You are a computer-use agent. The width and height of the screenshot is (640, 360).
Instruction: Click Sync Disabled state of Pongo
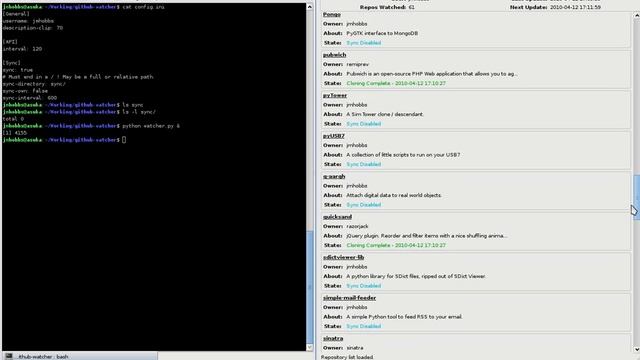pos(364,43)
